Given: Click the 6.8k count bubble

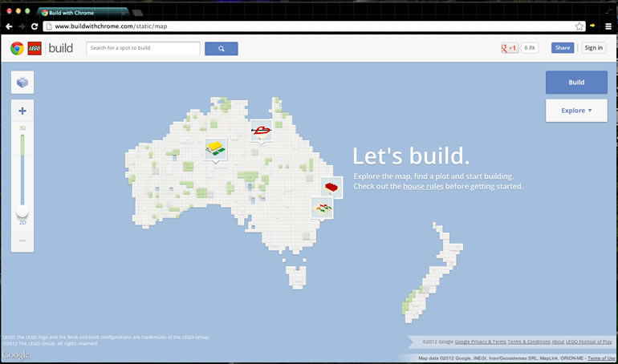Looking at the screenshot, I should 530,48.
